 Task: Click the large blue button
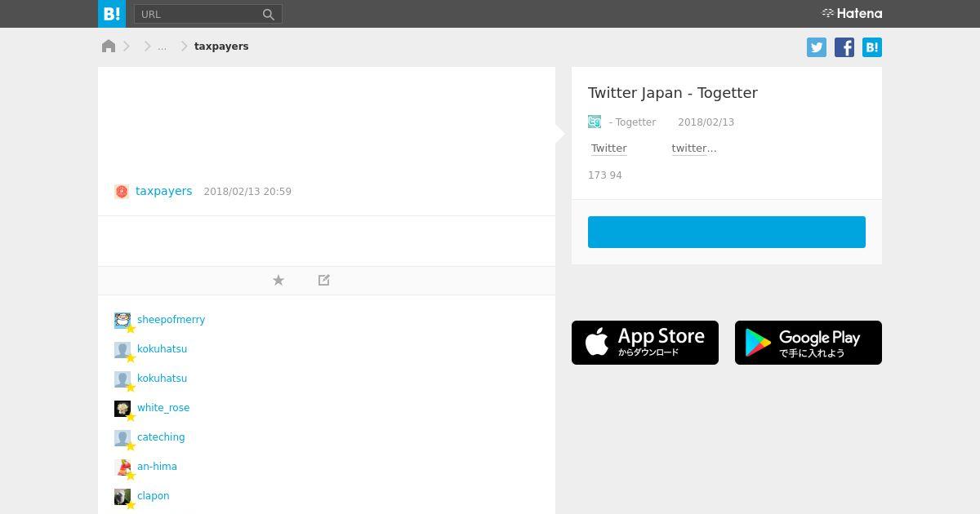[727, 232]
